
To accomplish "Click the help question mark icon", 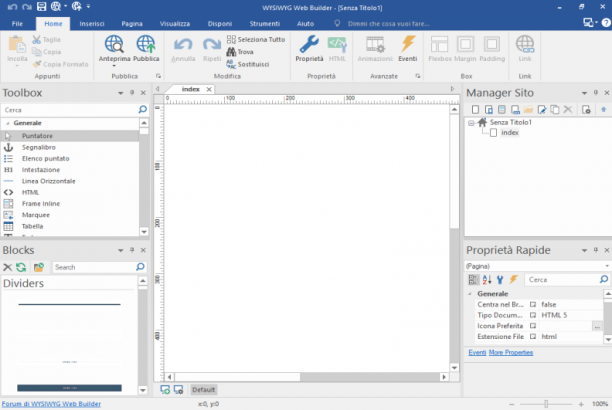I will [606, 23].
